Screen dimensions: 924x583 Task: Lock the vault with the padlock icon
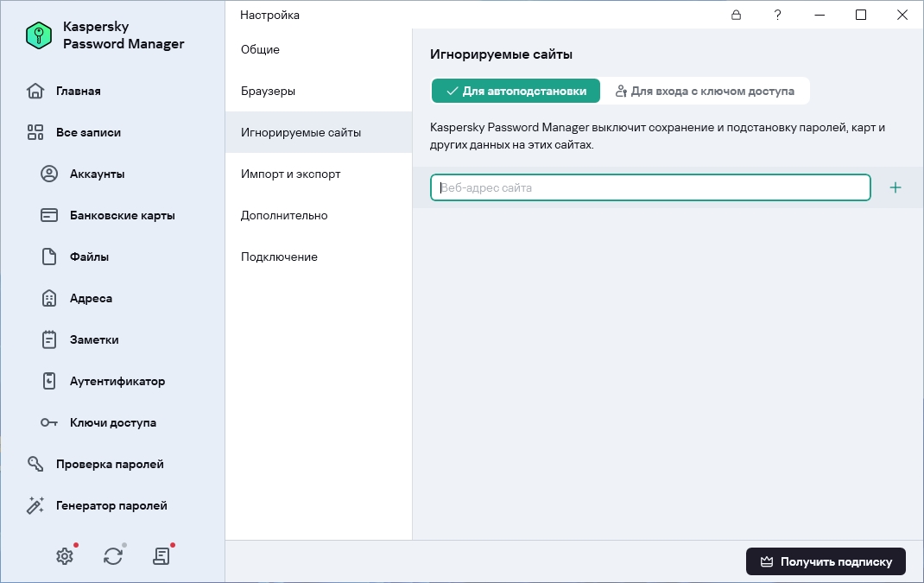(736, 15)
